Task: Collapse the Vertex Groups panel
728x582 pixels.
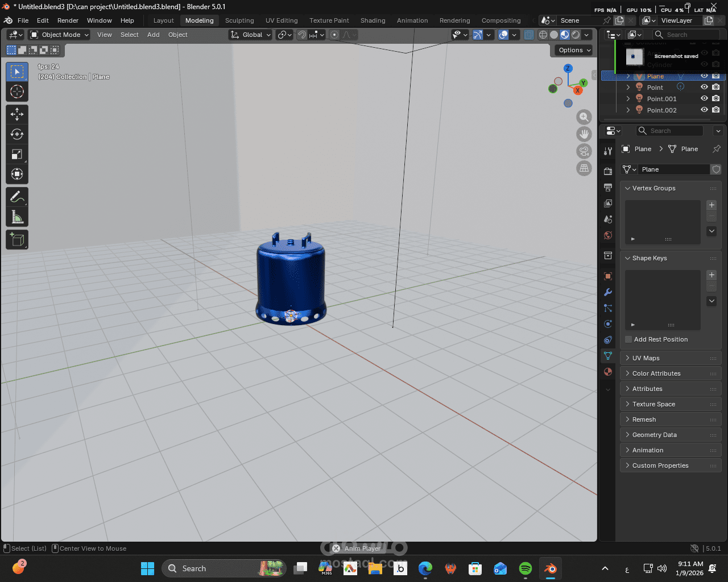Action: coord(670,188)
